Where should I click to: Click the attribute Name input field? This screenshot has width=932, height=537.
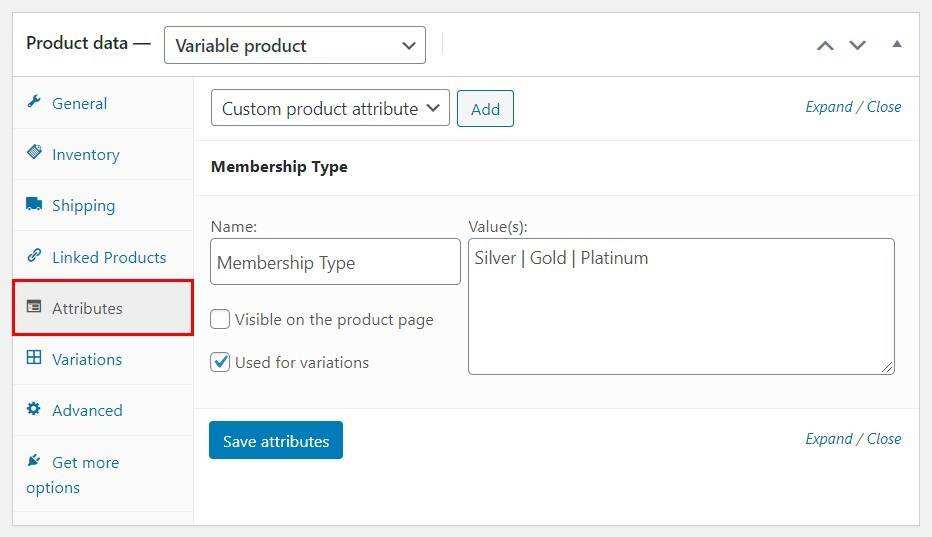click(335, 262)
